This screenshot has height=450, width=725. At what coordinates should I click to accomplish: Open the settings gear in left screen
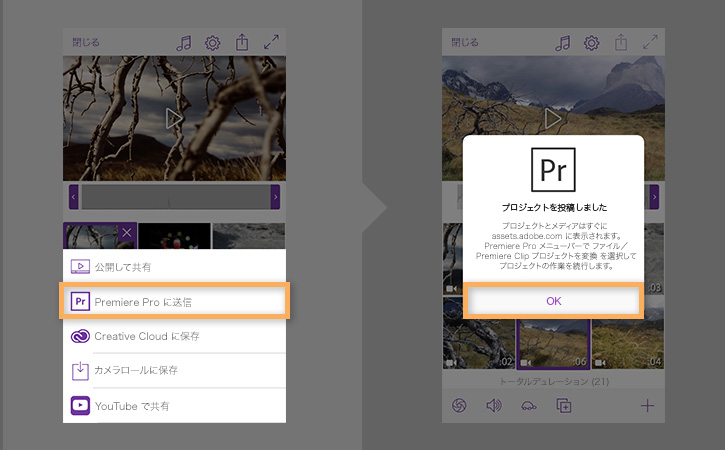[x=213, y=43]
